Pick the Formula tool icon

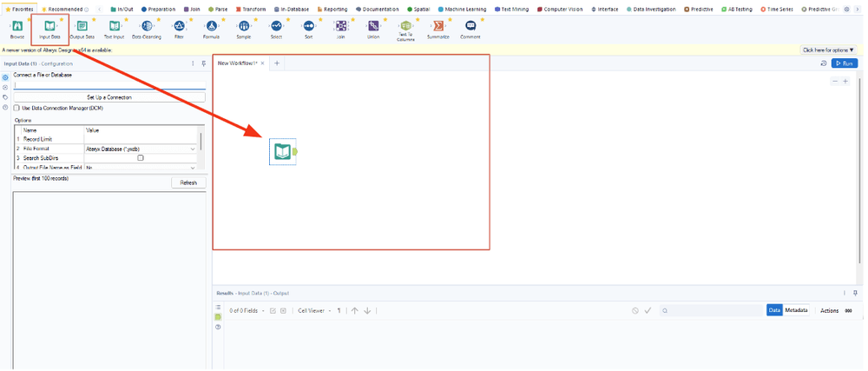(211, 27)
